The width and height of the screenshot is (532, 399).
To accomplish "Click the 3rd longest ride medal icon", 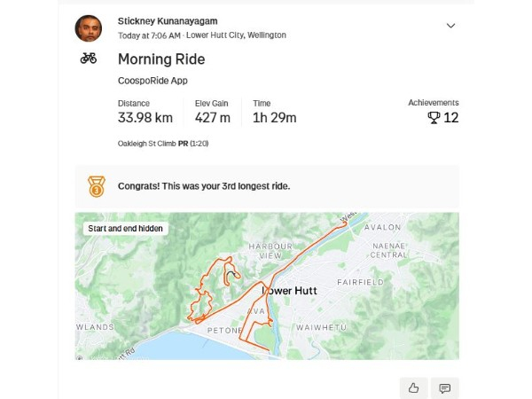I will tap(96, 186).
